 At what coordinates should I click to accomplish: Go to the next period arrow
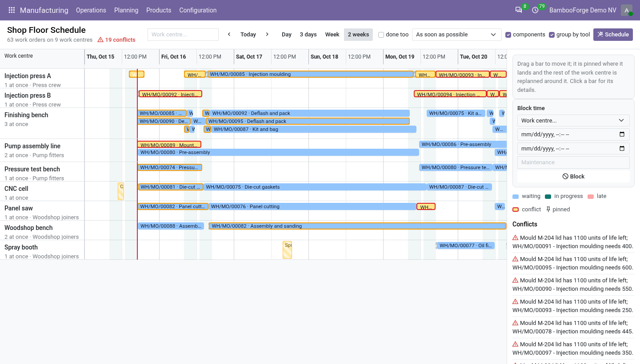pos(267,35)
